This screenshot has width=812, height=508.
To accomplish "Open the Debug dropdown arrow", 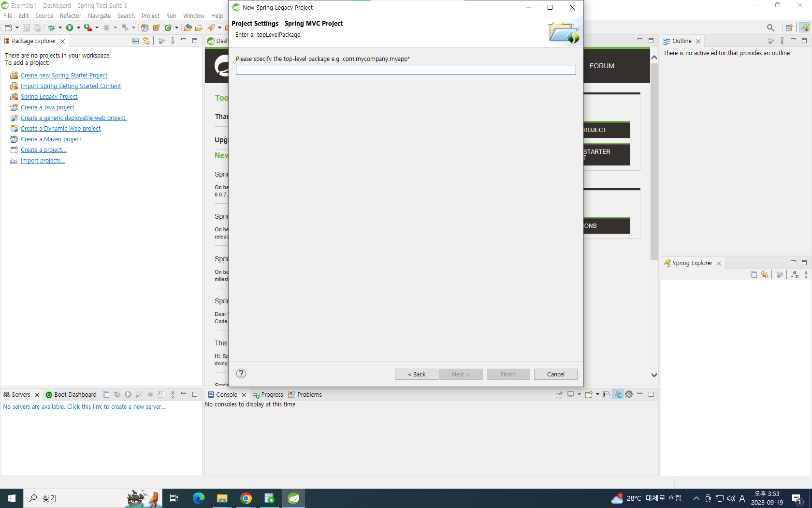I will (x=60, y=28).
